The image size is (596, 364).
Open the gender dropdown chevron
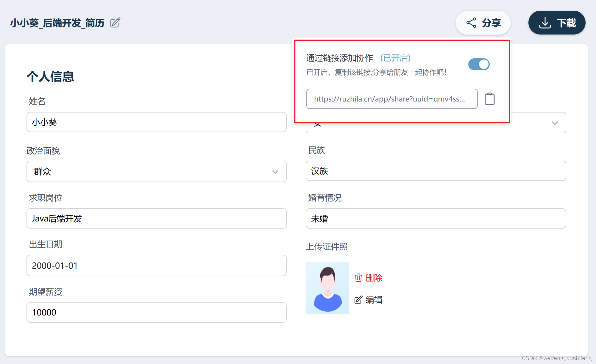(x=555, y=123)
